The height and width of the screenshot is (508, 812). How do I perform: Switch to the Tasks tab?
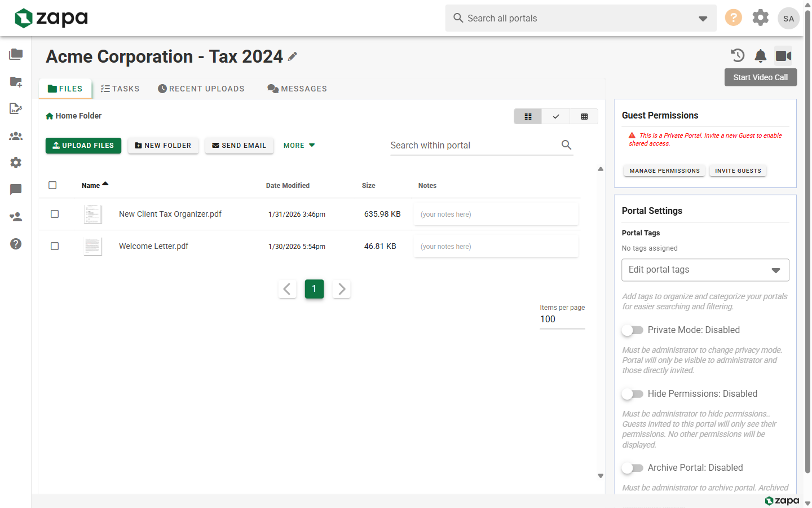click(120, 89)
